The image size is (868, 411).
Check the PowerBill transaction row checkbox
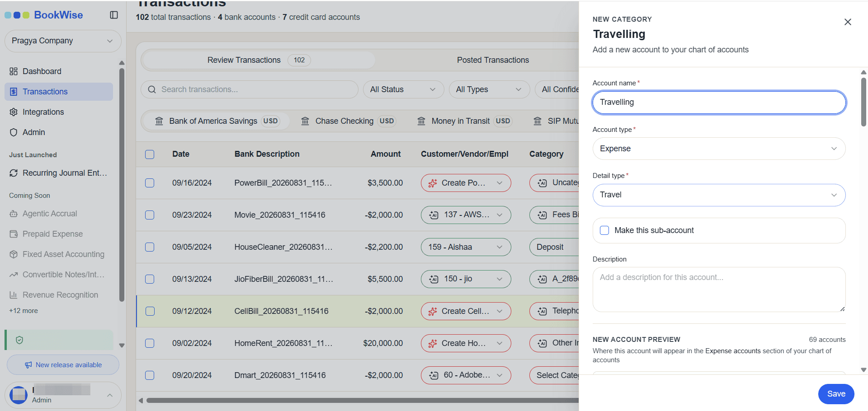point(150,183)
